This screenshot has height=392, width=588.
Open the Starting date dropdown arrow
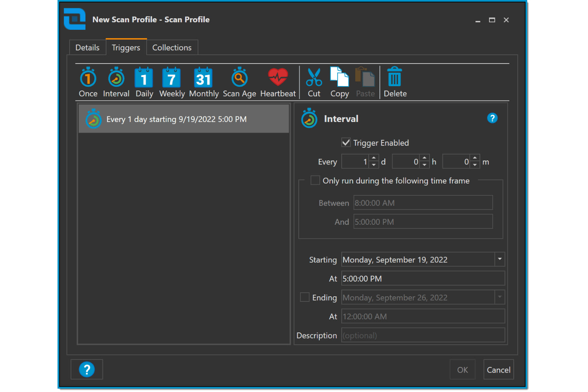tap(500, 259)
